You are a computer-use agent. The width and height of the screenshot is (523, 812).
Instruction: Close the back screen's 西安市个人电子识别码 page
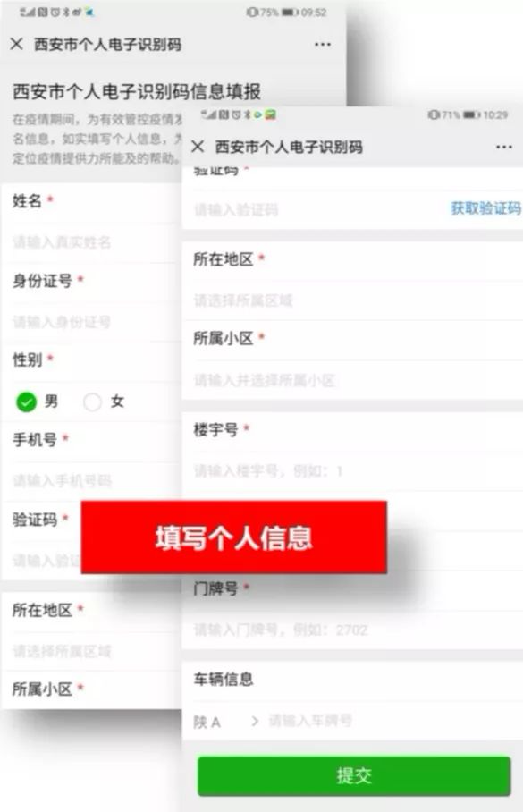[x=17, y=44]
